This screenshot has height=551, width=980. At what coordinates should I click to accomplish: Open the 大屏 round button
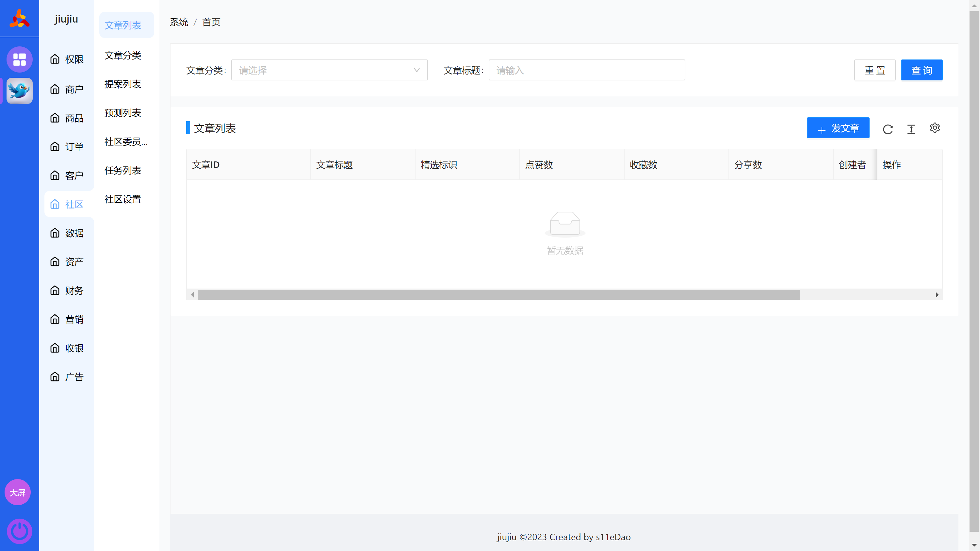[18, 493]
